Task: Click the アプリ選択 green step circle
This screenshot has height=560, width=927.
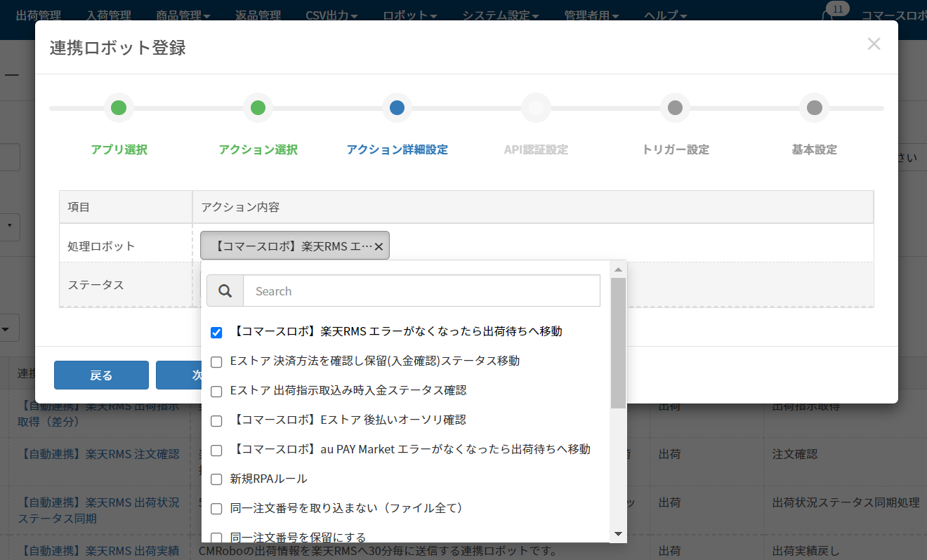Action: (119, 108)
